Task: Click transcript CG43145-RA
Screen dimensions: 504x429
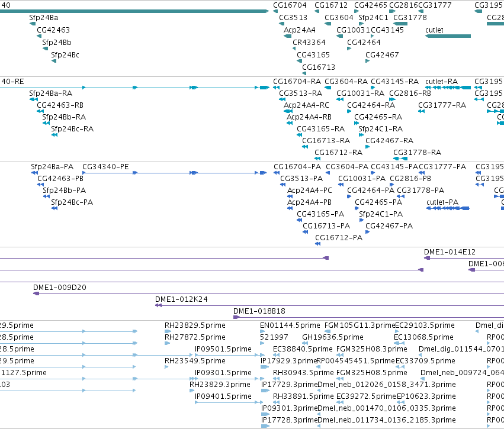Action: point(394,82)
